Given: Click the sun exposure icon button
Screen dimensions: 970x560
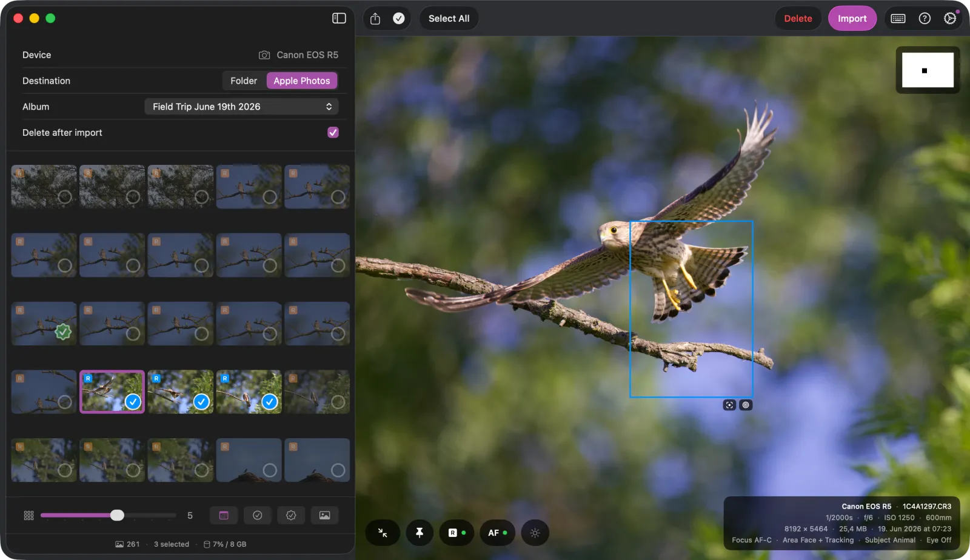Looking at the screenshot, I should 535,533.
